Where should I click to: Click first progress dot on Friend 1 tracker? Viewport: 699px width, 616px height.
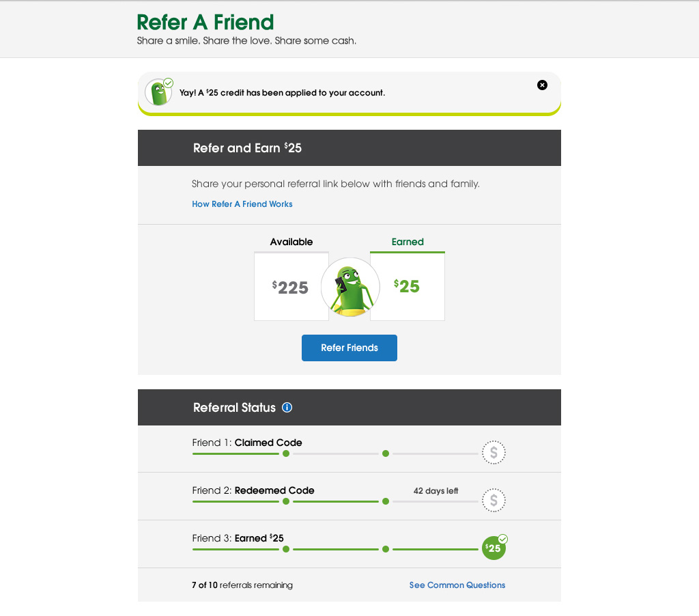[286, 453]
